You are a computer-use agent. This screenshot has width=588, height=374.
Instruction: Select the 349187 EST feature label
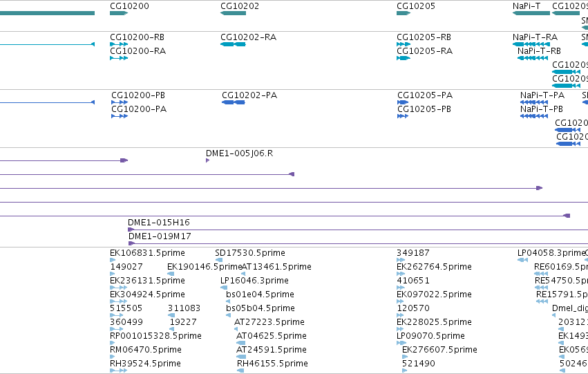tap(413, 253)
